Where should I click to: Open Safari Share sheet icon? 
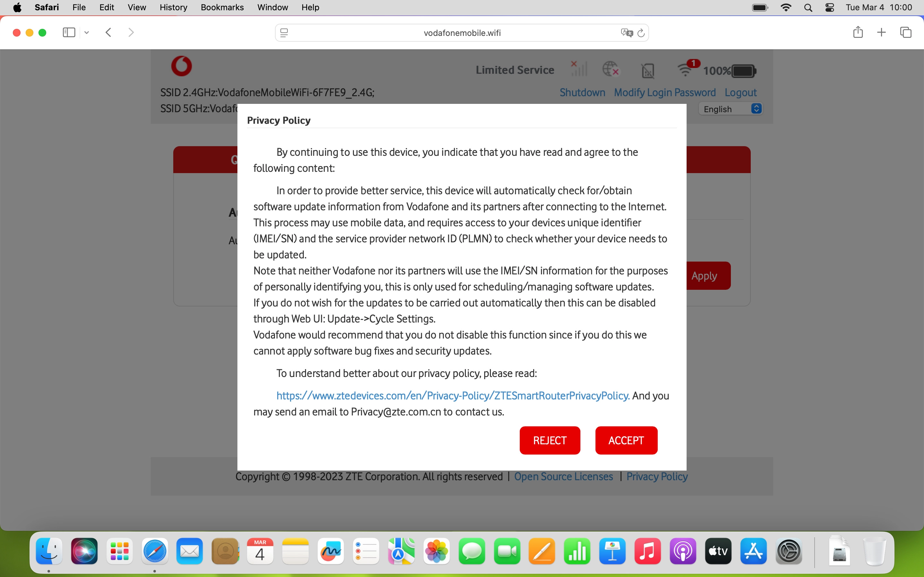[x=858, y=32]
